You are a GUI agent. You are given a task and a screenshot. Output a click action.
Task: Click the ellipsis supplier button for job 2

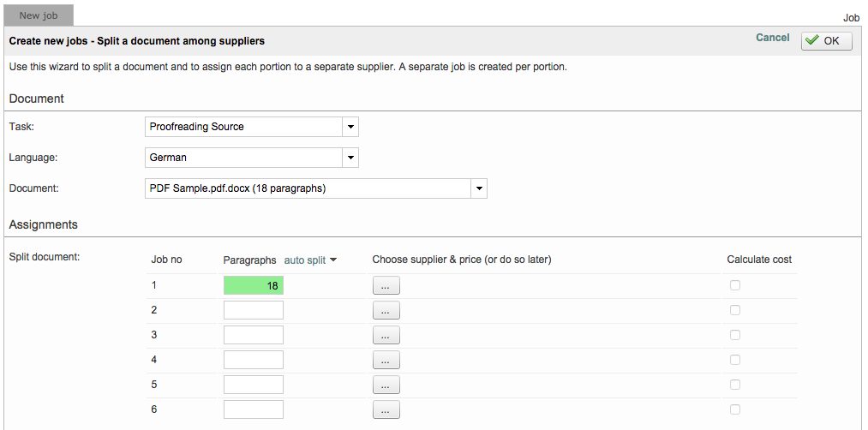coord(386,311)
